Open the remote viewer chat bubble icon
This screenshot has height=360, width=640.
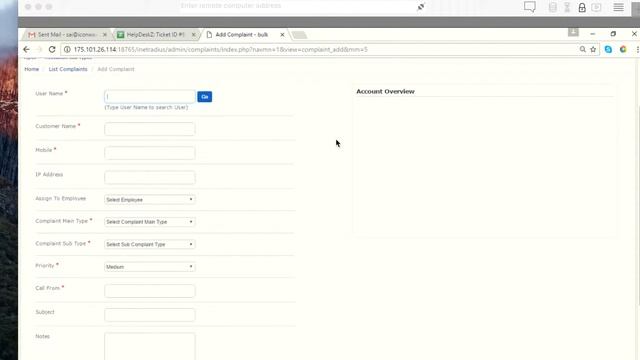point(530,7)
